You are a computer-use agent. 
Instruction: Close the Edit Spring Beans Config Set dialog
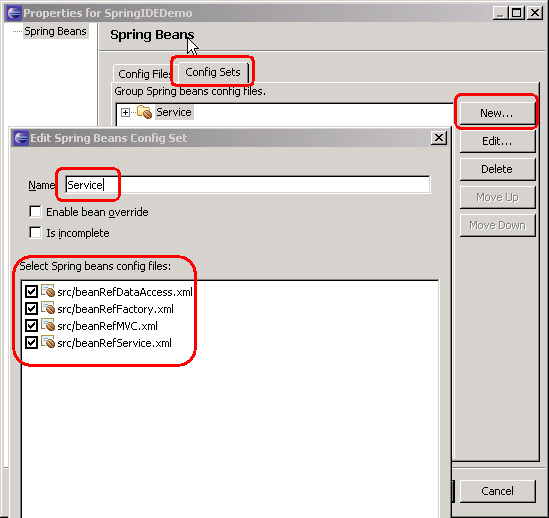point(439,138)
